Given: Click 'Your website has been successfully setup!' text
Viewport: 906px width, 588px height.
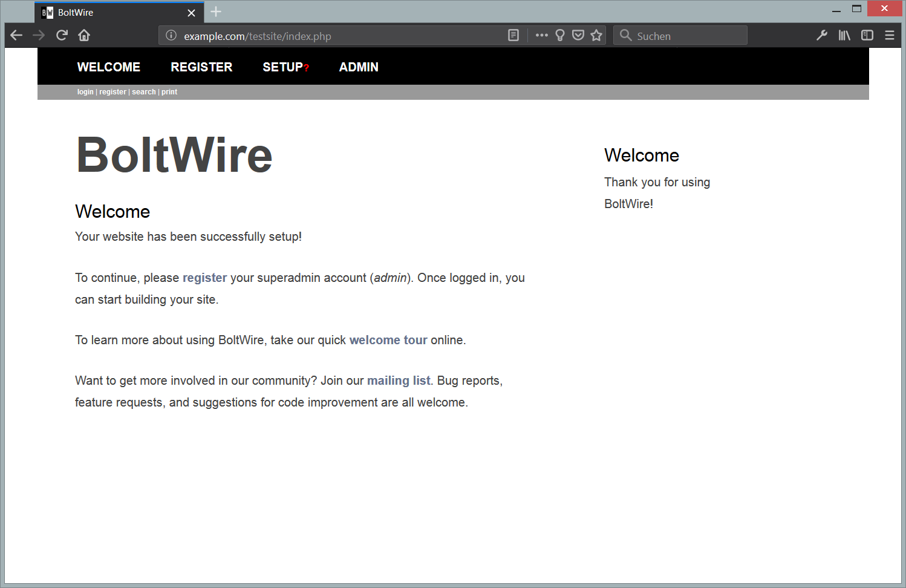Looking at the screenshot, I should [x=188, y=237].
